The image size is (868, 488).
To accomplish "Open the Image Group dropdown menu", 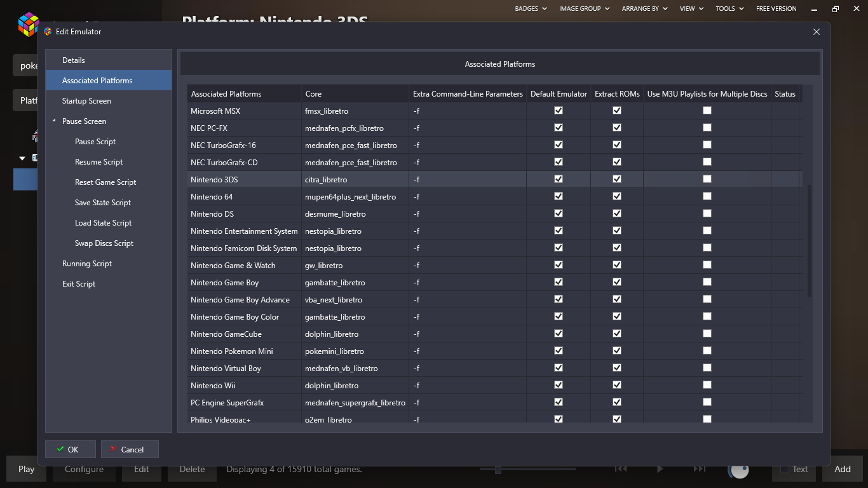I will tap(584, 8).
